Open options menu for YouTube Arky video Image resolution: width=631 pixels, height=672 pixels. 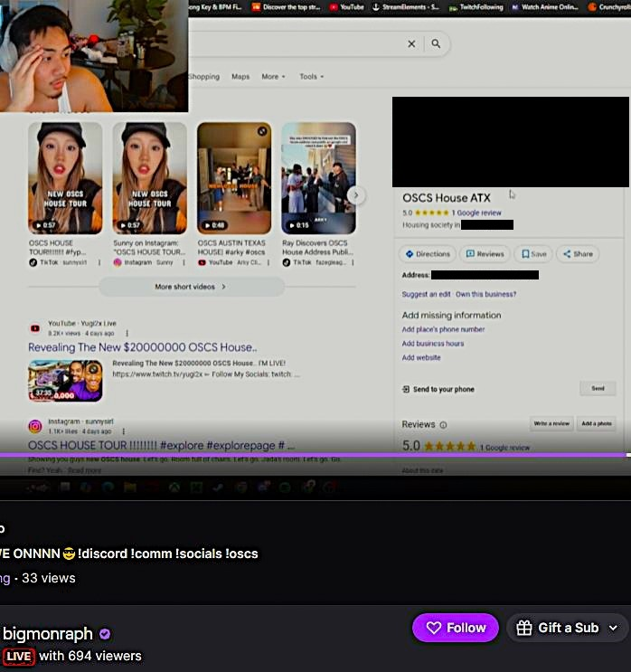coord(268,262)
